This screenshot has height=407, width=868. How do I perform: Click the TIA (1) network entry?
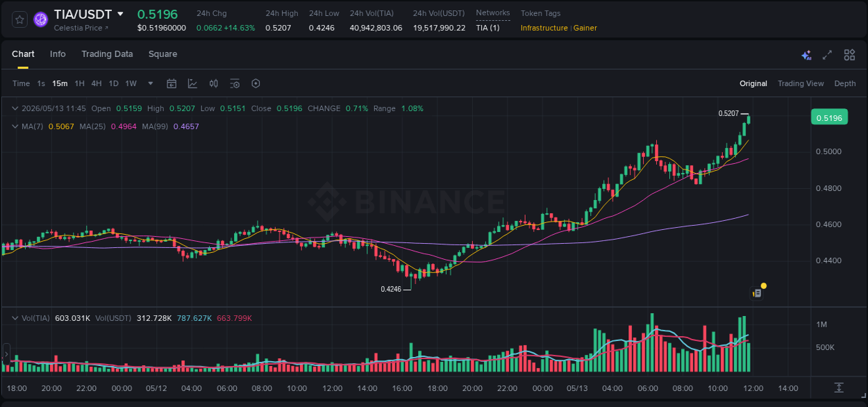coord(487,28)
